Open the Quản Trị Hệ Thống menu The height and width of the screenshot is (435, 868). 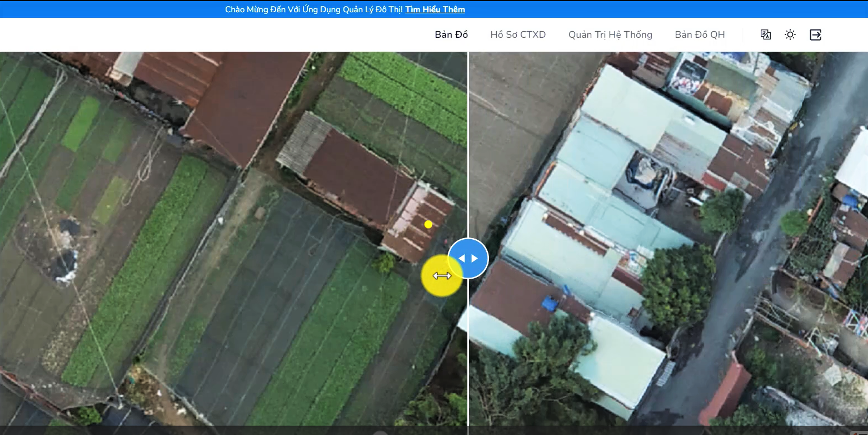[610, 34]
